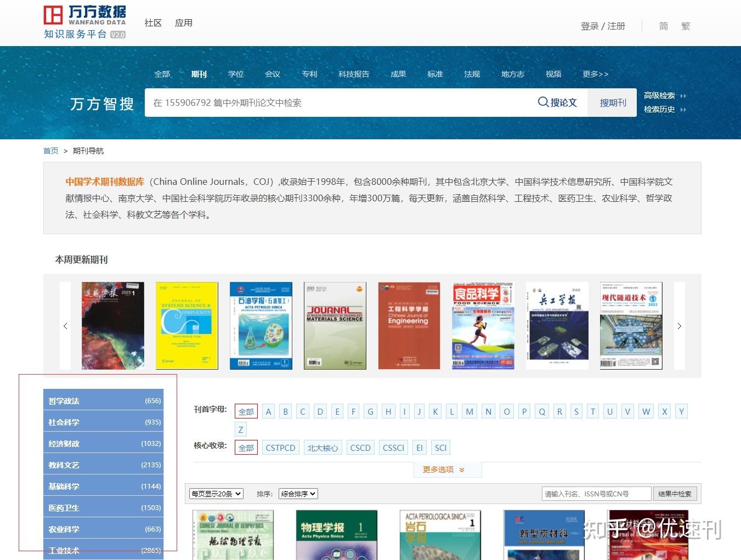Open advanced search via the 高级检索 arrow icon

click(683, 95)
